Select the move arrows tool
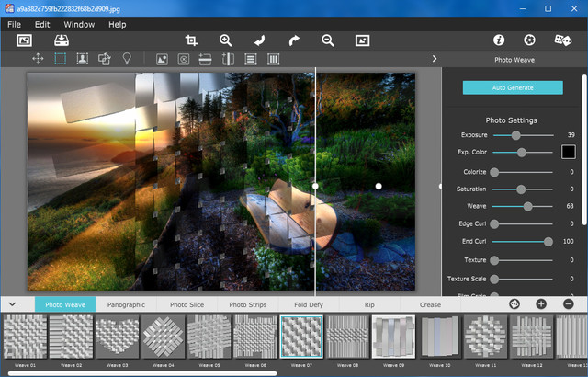 pyautogui.click(x=38, y=59)
